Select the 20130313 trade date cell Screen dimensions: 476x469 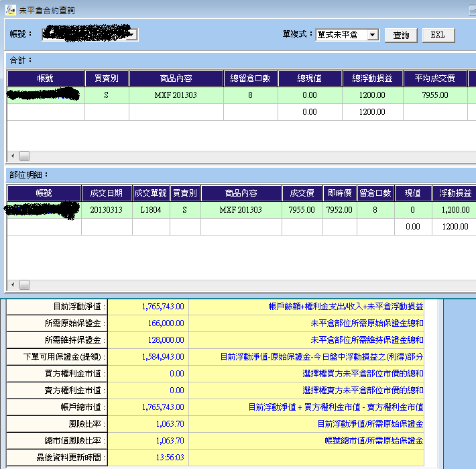pos(107,210)
